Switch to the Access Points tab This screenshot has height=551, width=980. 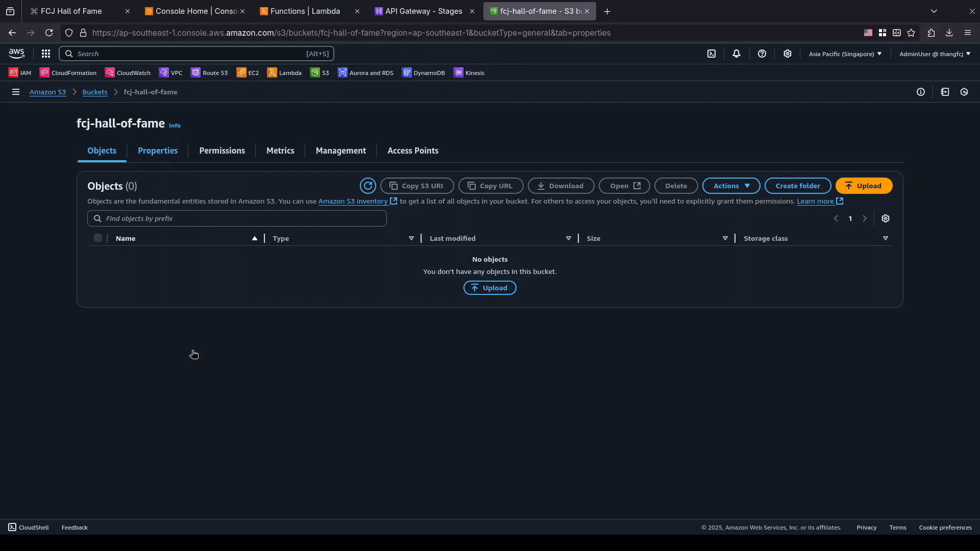pos(413,151)
